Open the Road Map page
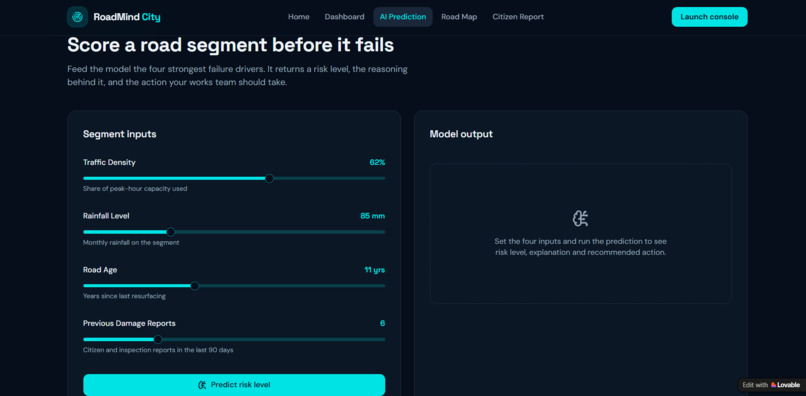Image resolution: width=806 pixels, height=396 pixels. point(459,17)
